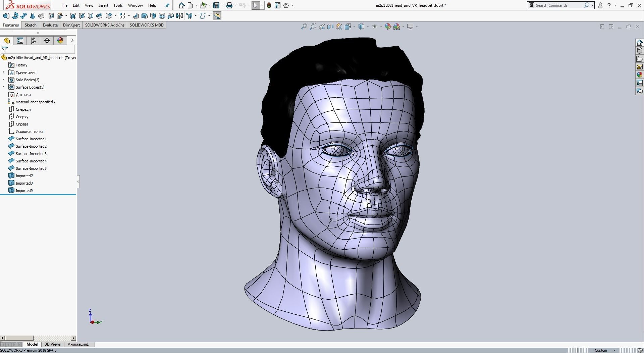Open the Curves dropdown arrow
The image size is (644, 353).
tap(209, 16)
